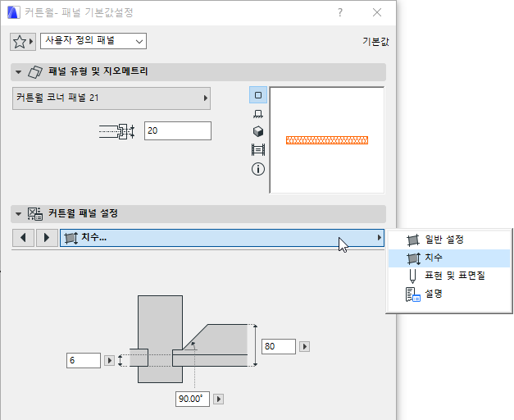Choose 설명 from the popup menu

point(449,294)
